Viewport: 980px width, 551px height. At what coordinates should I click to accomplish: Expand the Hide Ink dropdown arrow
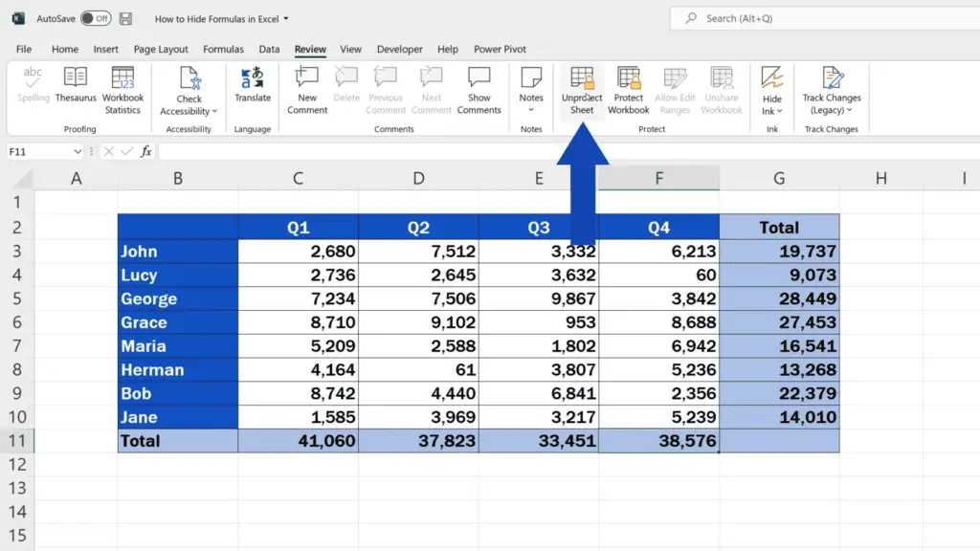coord(779,111)
